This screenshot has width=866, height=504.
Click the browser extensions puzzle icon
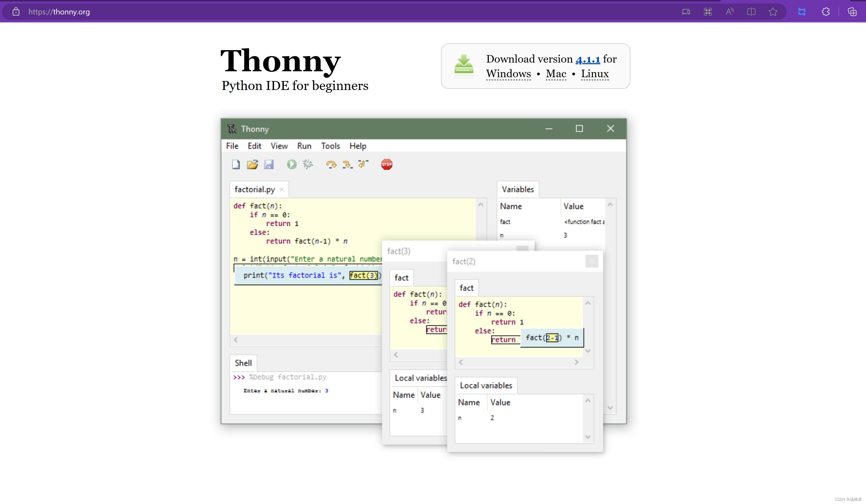tap(826, 12)
